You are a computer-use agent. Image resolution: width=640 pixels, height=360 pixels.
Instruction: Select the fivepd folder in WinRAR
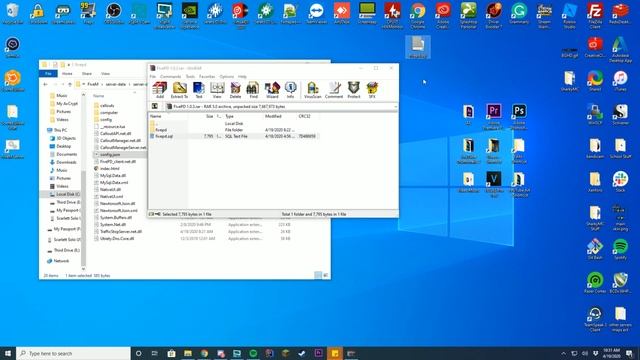161,130
